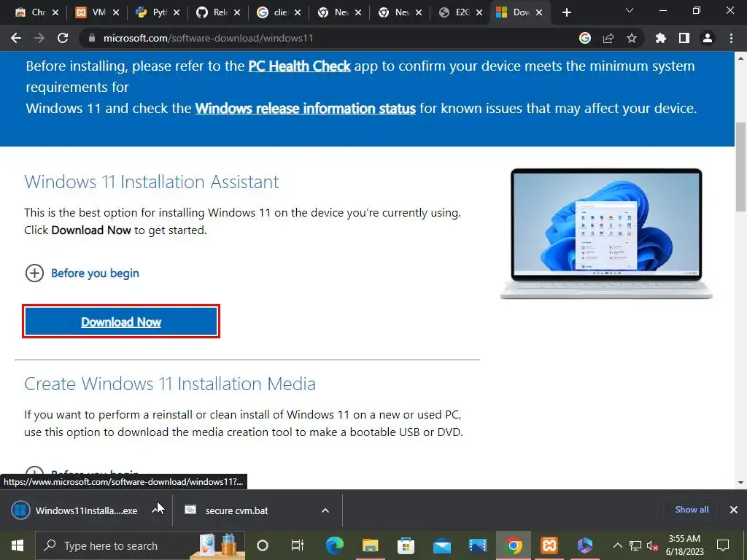Close the downloads bar
747x560 pixels.
coord(734,510)
